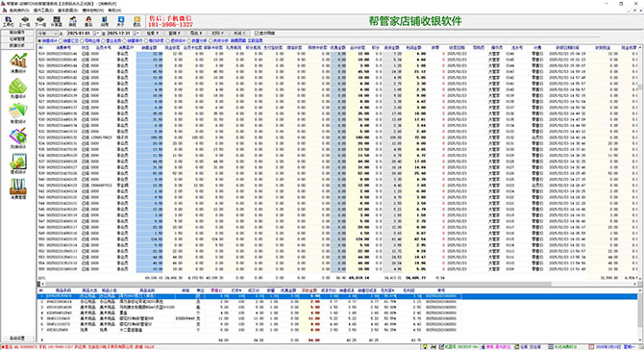Sort by the 销售金额 column header
Screen dimensions: 644x350
point(150,48)
